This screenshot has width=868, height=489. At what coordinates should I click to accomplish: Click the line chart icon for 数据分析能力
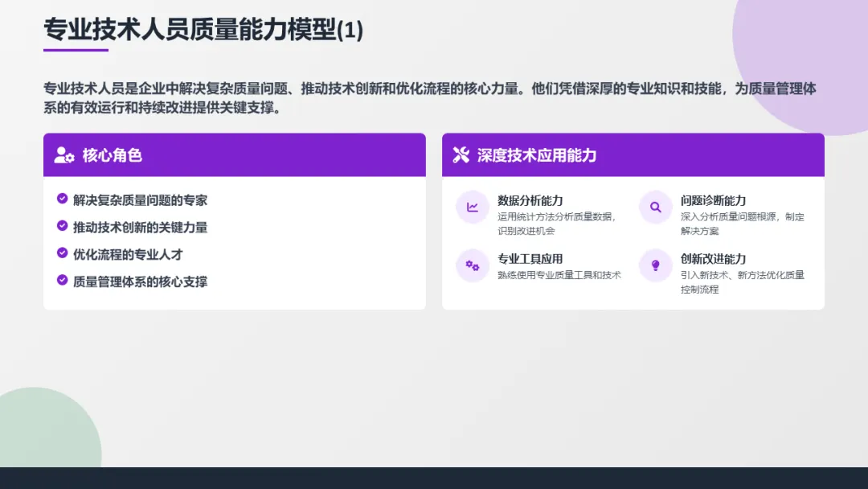pyautogui.click(x=473, y=208)
